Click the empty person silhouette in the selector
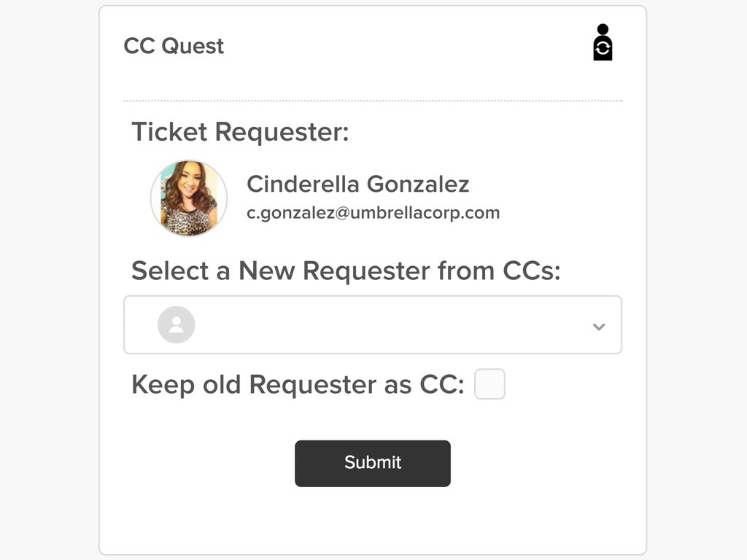Viewport: 747px width, 560px height. coord(177,324)
